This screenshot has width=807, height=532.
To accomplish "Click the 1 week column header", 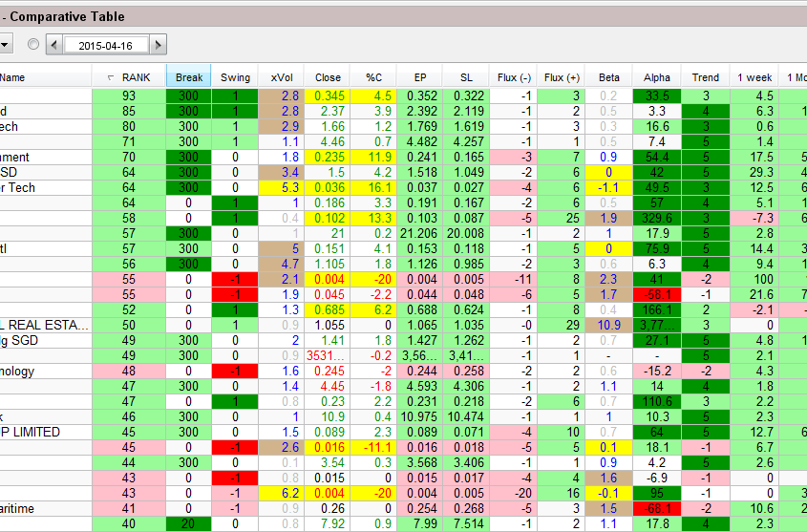I will [754, 77].
